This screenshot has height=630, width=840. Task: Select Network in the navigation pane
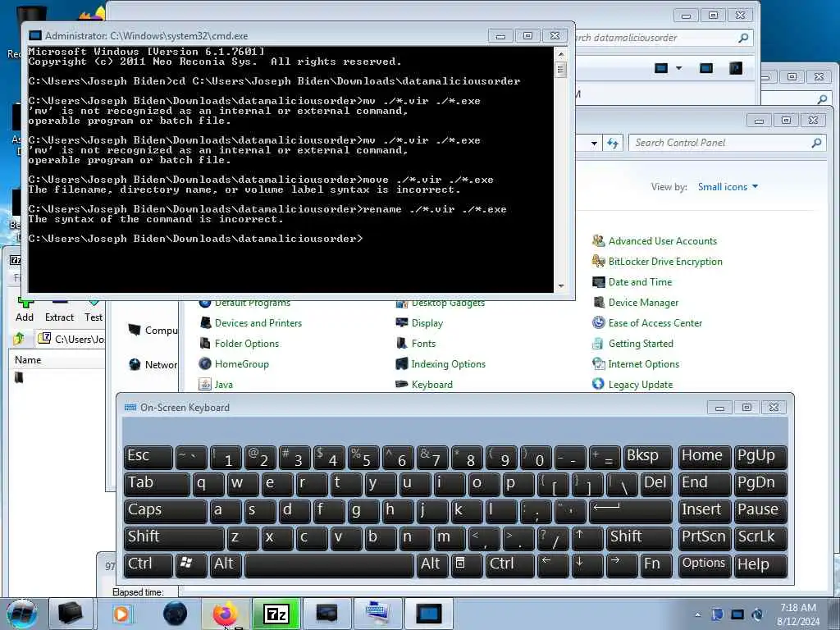tap(153, 365)
